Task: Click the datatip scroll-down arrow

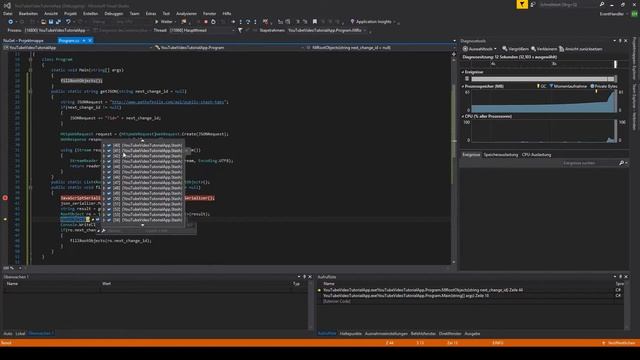Action: pos(142,225)
